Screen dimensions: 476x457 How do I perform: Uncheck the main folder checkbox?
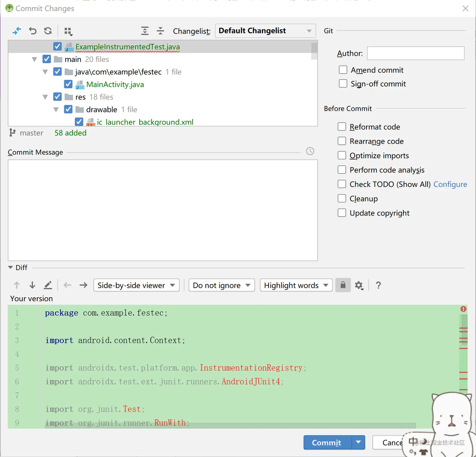(x=47, y=59)
